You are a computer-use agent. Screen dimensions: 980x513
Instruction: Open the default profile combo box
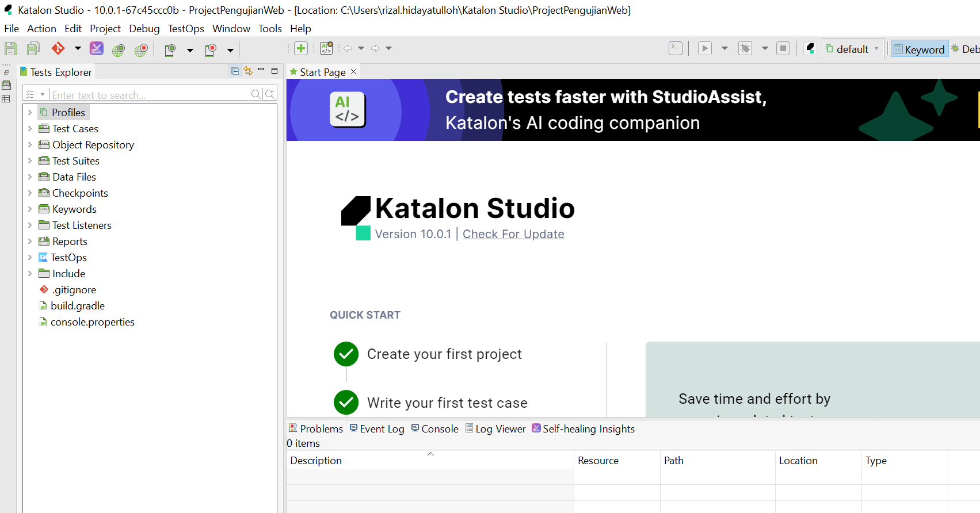coord(853,49)
